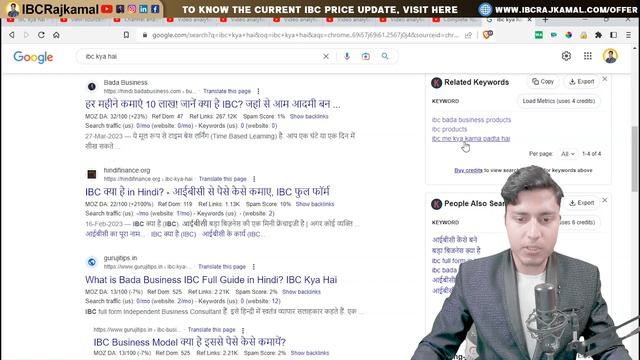
Task: Select keyword 'ibc bada business products'
Action: [471, 120]
